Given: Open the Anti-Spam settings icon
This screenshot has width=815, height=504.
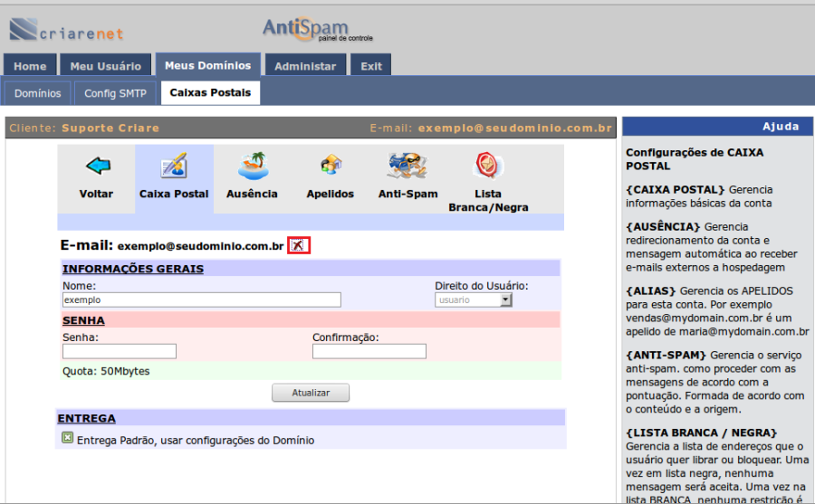Looking at the screenshot, I should (407, 166).
